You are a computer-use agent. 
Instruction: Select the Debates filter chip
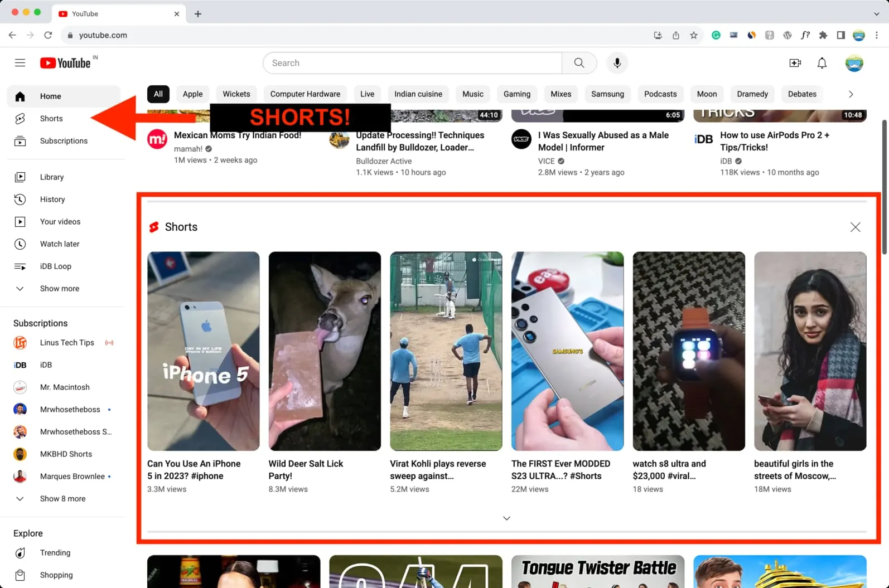coord(802,94)
